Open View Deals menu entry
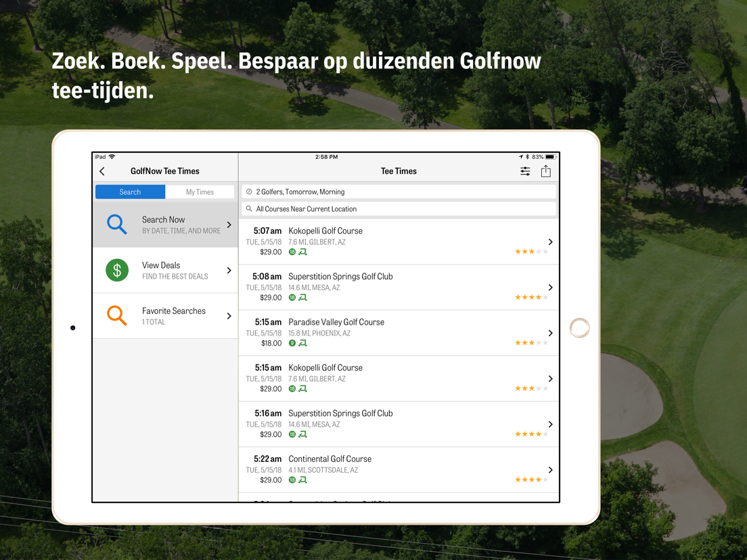 [x=165, y=270]
